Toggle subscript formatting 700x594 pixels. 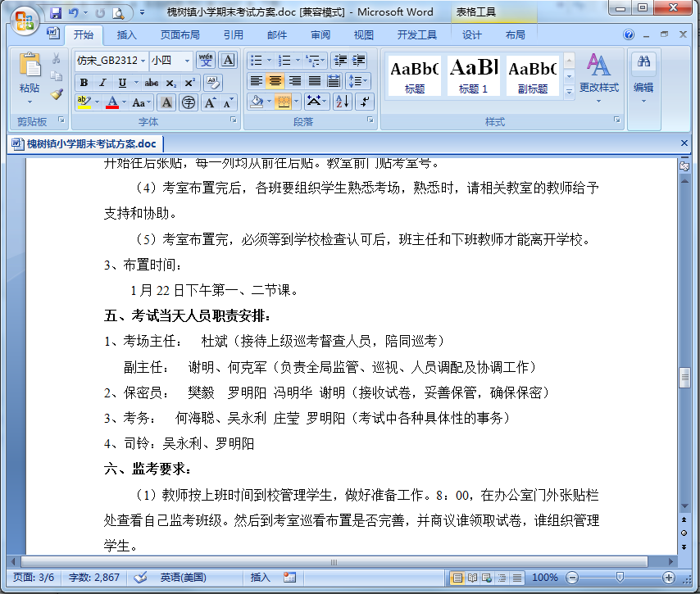[170, 82]
